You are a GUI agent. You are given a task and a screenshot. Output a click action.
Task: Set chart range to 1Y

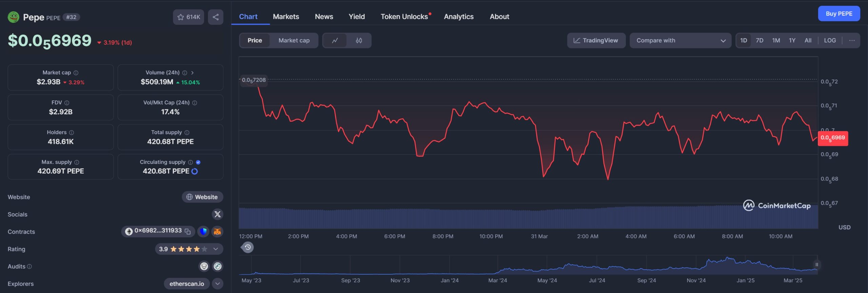tap(792, 40)
